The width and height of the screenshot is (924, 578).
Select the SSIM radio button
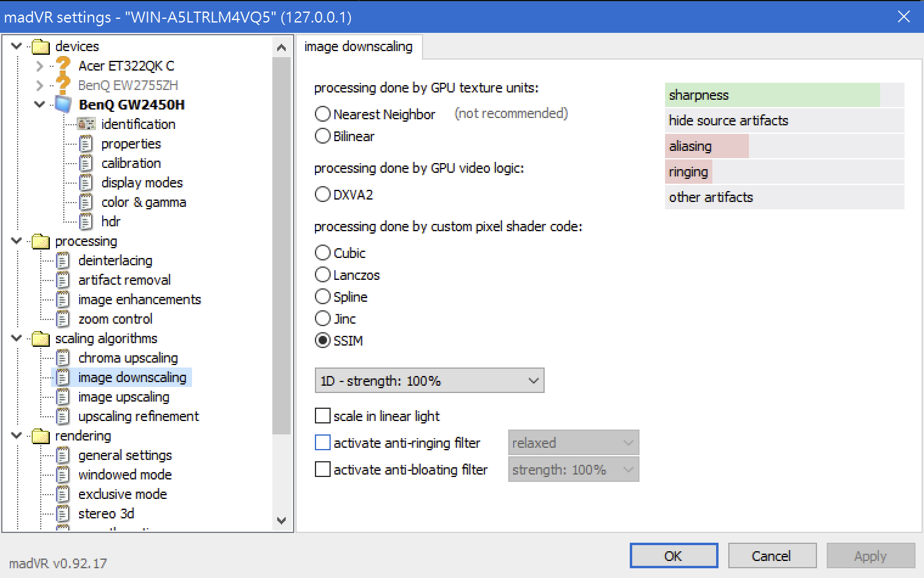pos(323,340)
